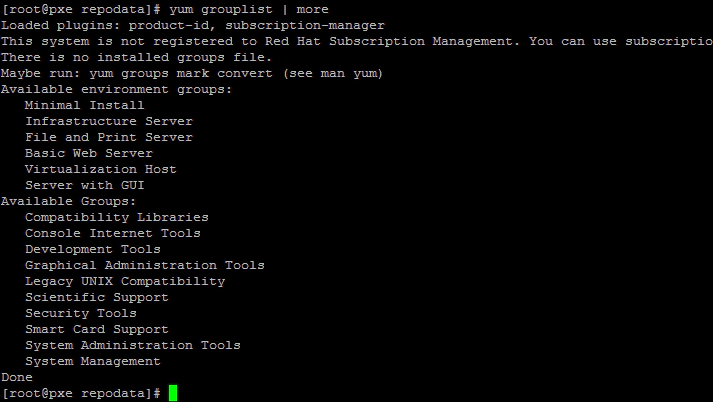Select 'Virtualization Host' text
The width and height of the screenshot is (713, 402).
click(x=101, y=169)
